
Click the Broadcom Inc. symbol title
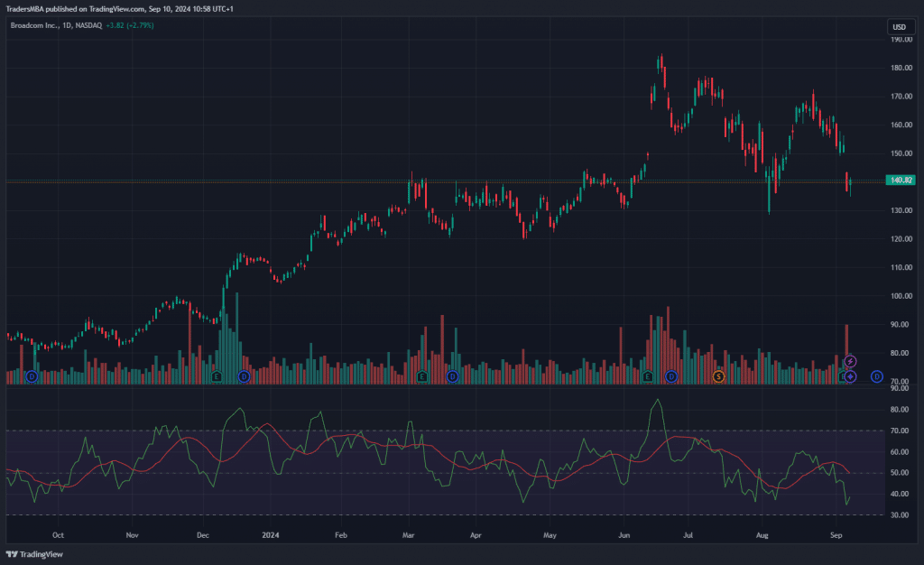point(34,25)
